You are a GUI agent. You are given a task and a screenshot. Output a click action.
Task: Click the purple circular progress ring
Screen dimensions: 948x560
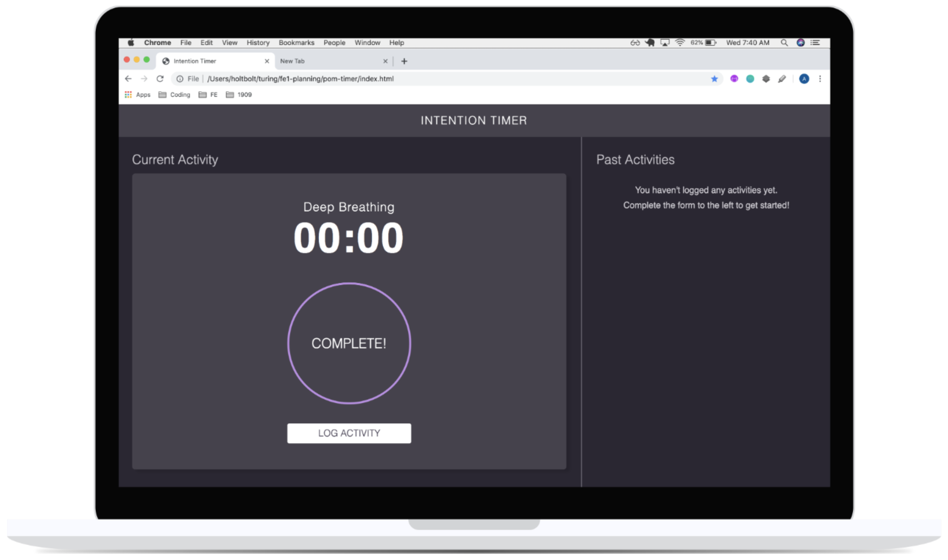(x=349, y=343)
